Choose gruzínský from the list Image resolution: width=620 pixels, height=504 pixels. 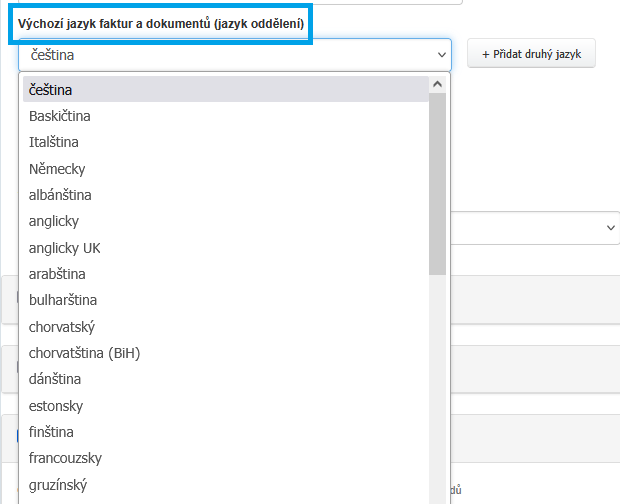(58, 485)
